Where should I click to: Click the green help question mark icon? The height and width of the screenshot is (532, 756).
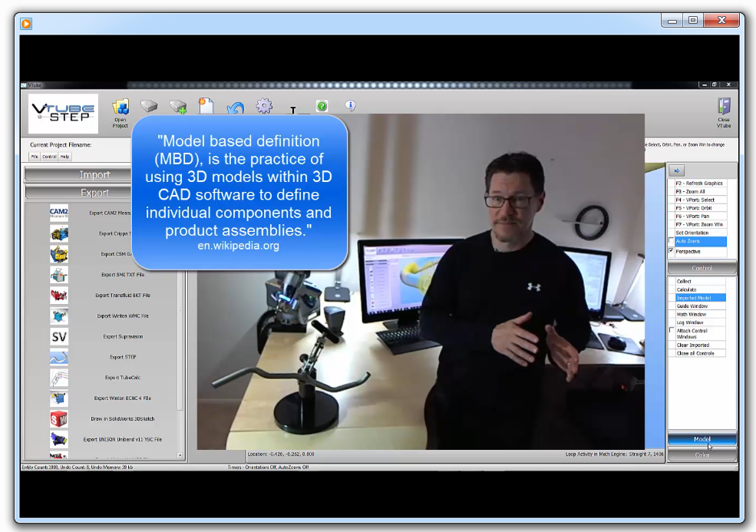pos(322,106)
